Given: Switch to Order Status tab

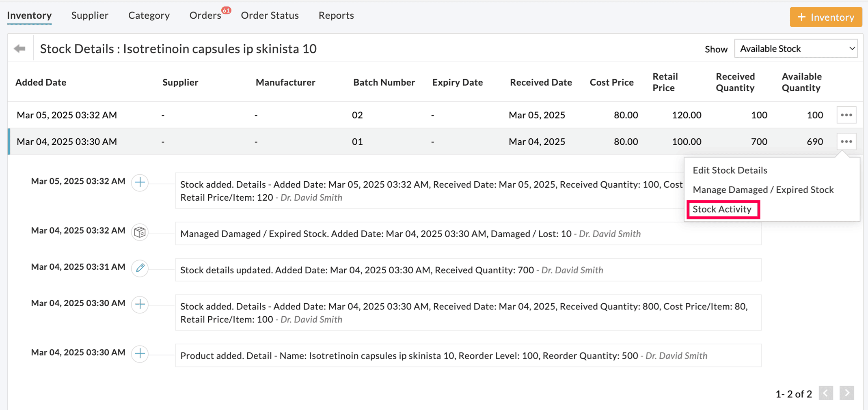Looking at the screenshot, I should tap(270, 15).
